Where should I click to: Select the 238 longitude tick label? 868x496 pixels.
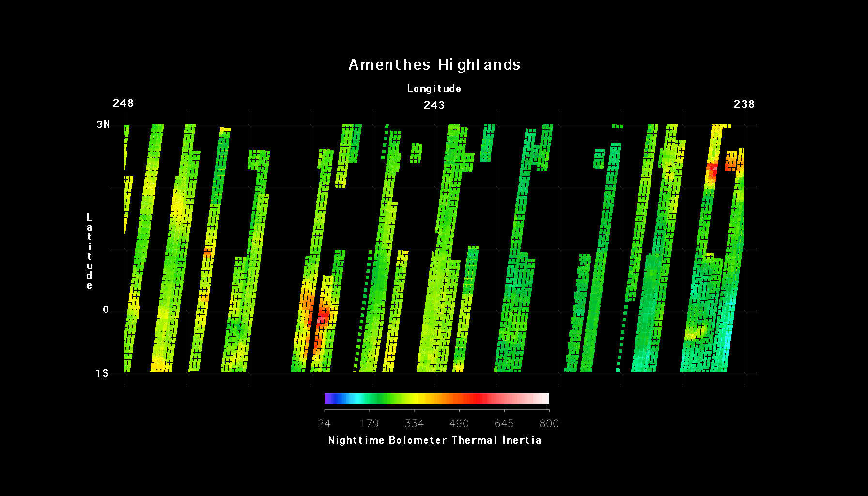coord(744,104)
